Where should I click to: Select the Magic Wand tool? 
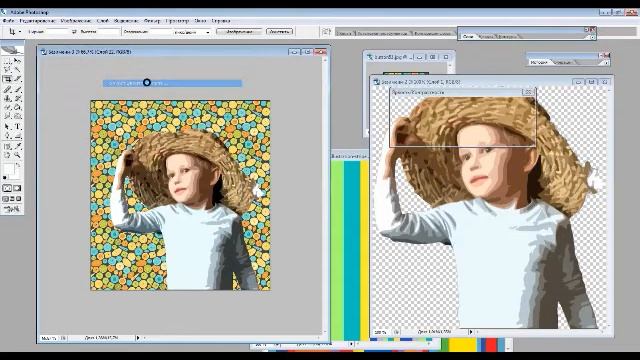[17, 69]
